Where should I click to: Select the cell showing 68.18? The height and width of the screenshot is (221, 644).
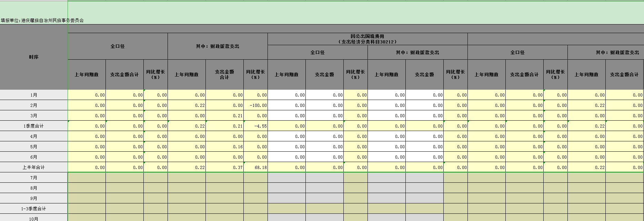pyautogui.click(x=255, y=167)
